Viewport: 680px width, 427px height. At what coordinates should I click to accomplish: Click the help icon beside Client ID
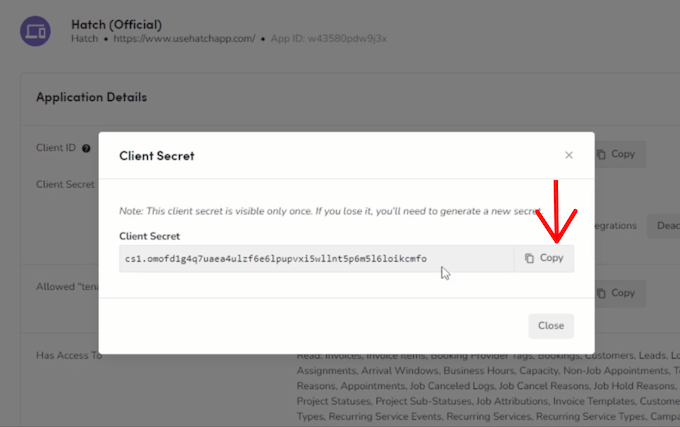tap(86, 148)
